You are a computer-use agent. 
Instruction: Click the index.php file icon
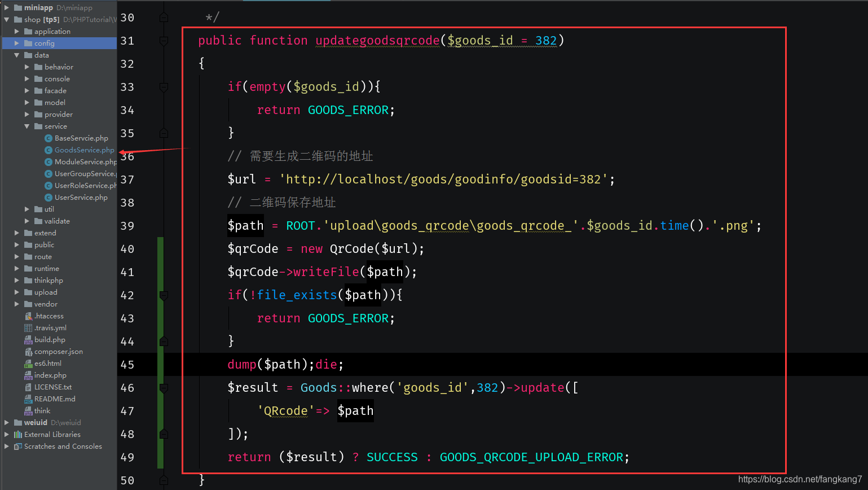click(x=28, y=375)
